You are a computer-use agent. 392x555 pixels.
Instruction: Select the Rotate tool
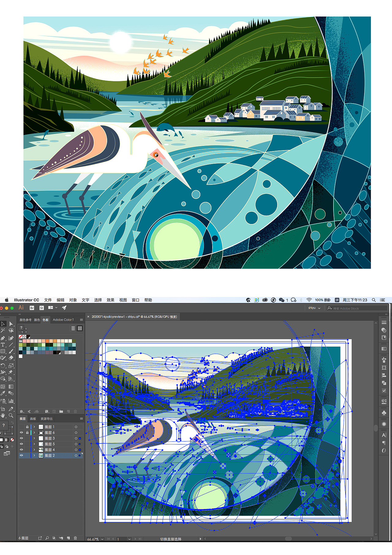coord(3,366)
